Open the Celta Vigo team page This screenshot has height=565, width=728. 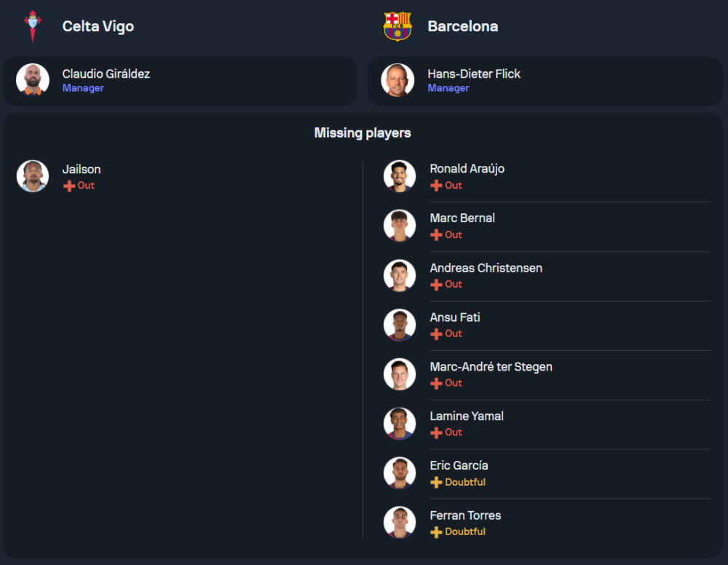click(x=98, y=26)
